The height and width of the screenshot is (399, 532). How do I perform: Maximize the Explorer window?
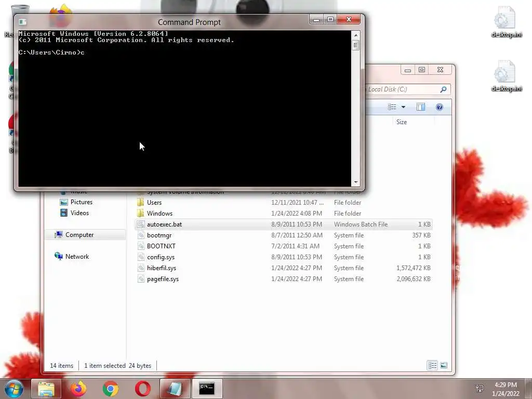(422, 70)
